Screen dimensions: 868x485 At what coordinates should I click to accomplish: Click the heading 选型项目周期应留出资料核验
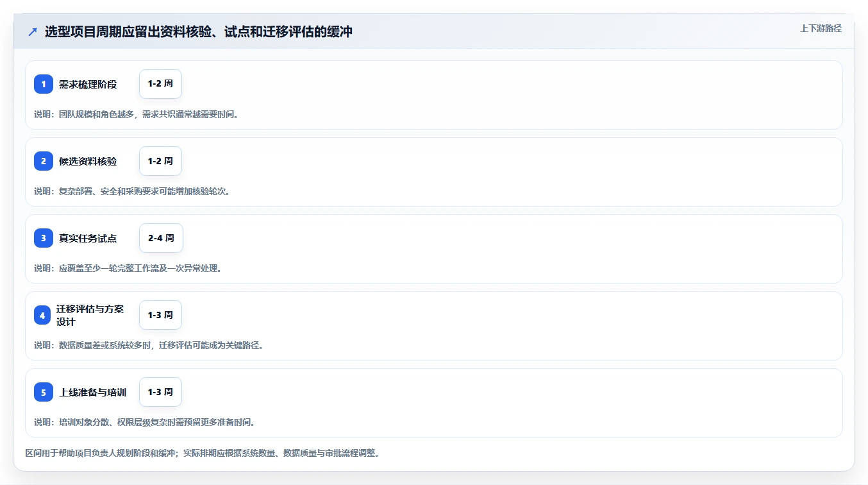tap(199, 31)
